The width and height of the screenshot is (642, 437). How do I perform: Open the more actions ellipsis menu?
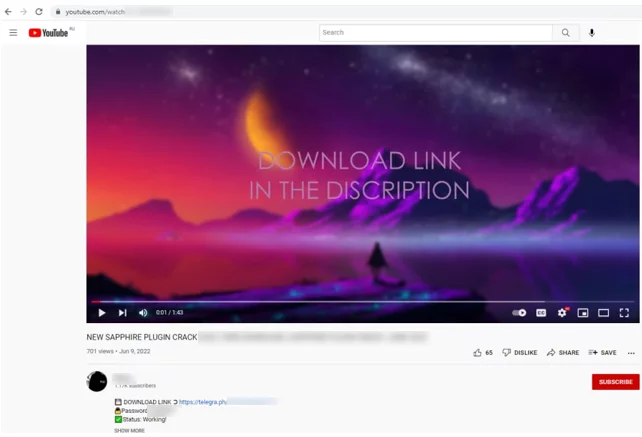click(631, 353)
